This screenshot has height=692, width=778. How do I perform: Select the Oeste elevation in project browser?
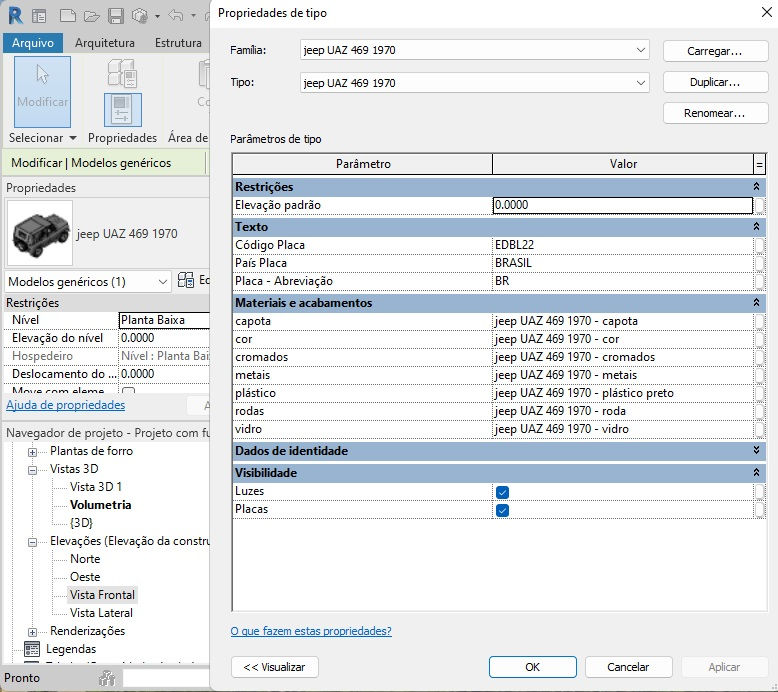click(x=85, y=577)
